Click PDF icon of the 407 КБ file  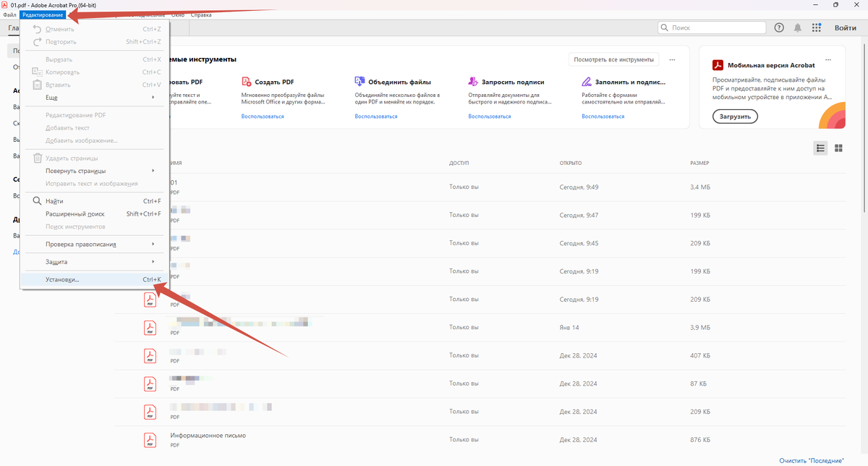[x=150, y=355]
